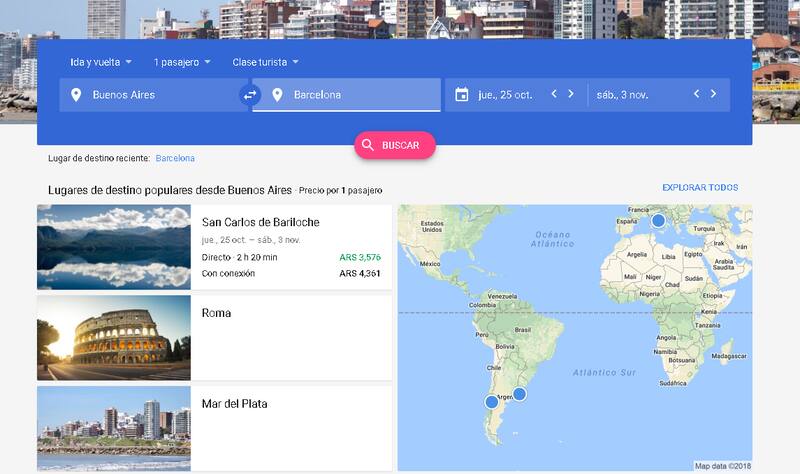Image resolution: width=800 pixels, height=474 pixels.
Task: Click the map marker over Europe
Action: [658, 220]
